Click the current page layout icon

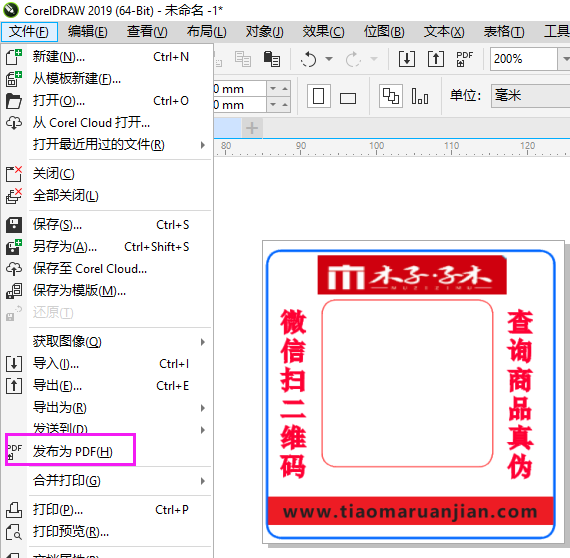(420, 96)
